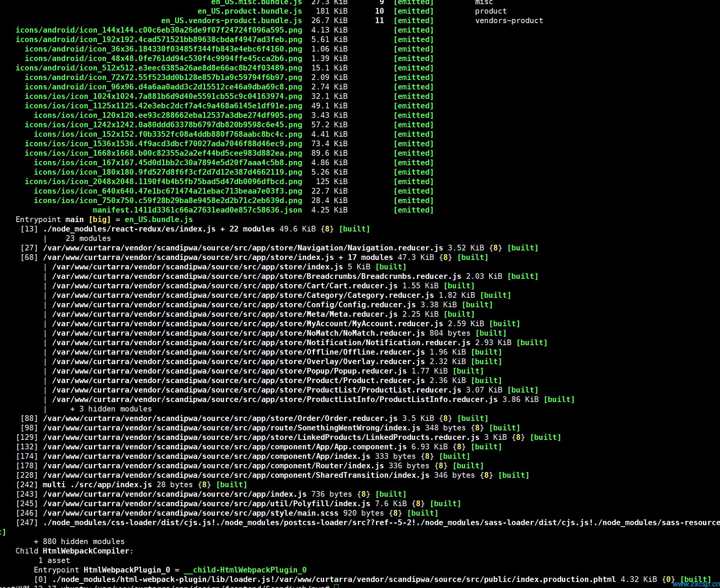Click the '+ 3 hidden modules' text
Image resolution: width=720 pixels, height=588 pixels.
click(x=111, y=409)
